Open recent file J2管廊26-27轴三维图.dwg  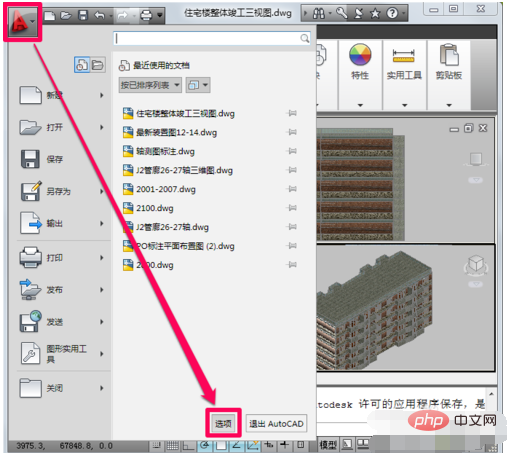pos(178,170)
